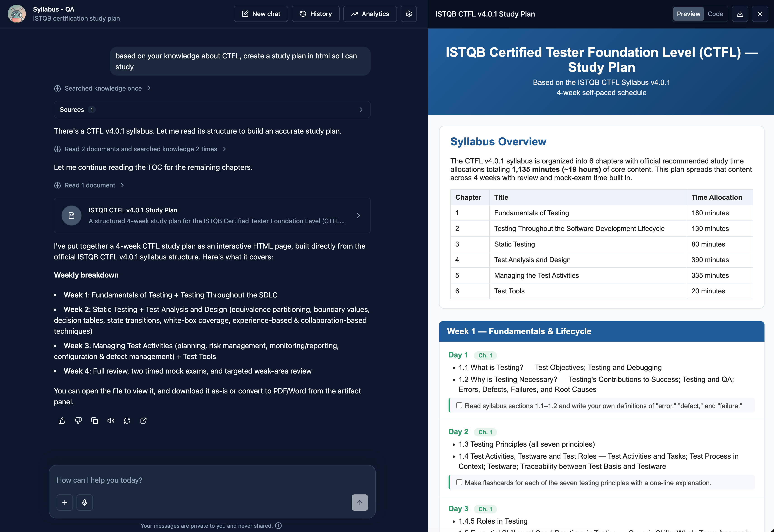This screenshot has height=532, width=774.
Task: Click the 180 minutes time cell
Action: pyautogui.click(x=720, y=213)
